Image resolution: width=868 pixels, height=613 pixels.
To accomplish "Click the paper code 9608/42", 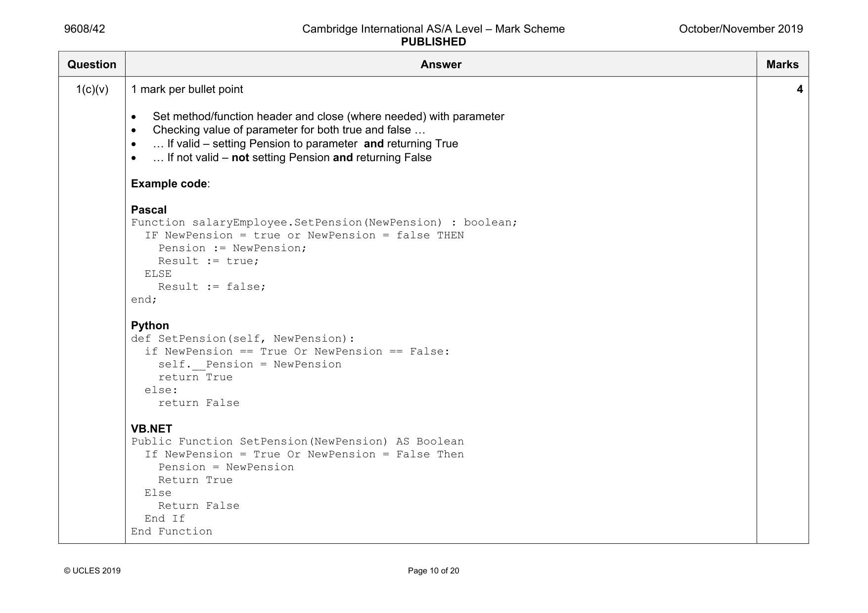I will point(85,29).
